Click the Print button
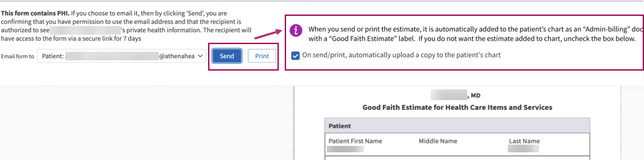This screenshot has height=160, width=644. (x=262, y=56)
